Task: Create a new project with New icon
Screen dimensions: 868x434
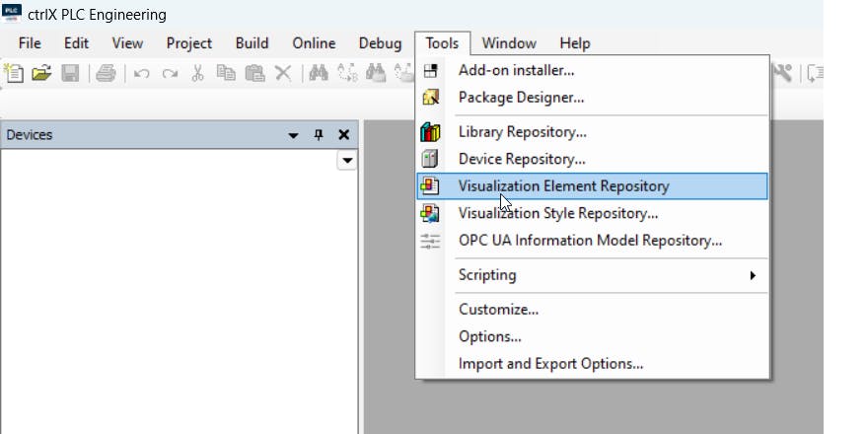Action: tap(13, 73)
